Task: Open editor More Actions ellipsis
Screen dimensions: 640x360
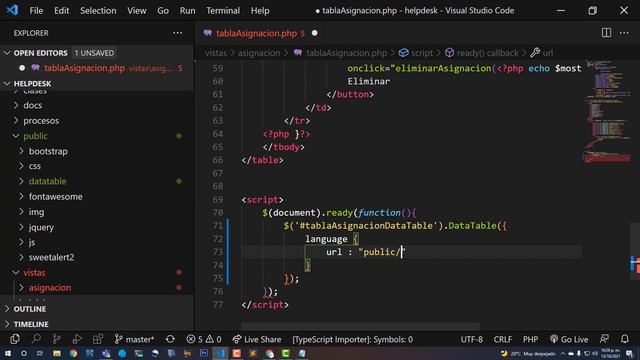Action: tap(624, 33)
